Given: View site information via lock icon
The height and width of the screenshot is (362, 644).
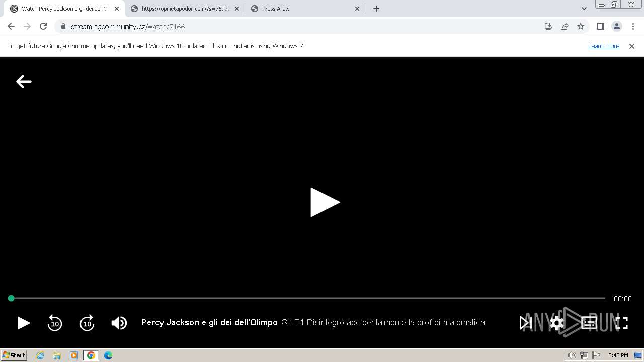Looking at the screenshot, I should (x=63, y=26).
